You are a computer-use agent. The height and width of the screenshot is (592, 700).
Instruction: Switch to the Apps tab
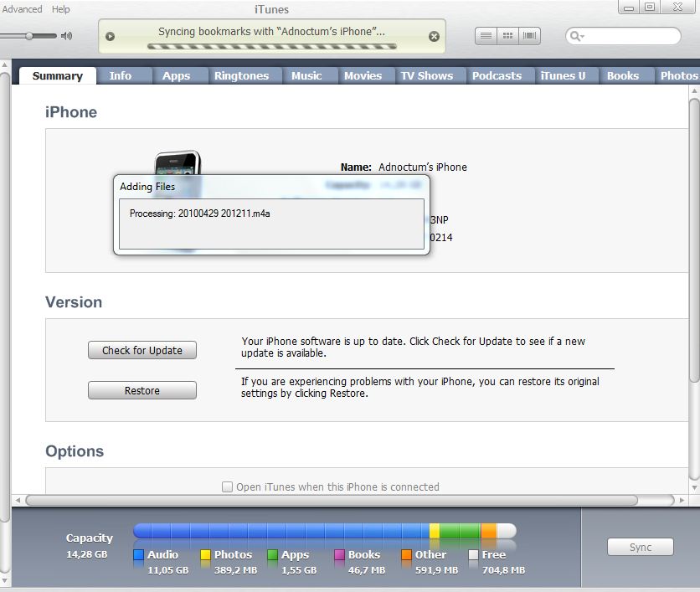coord(176,75)
